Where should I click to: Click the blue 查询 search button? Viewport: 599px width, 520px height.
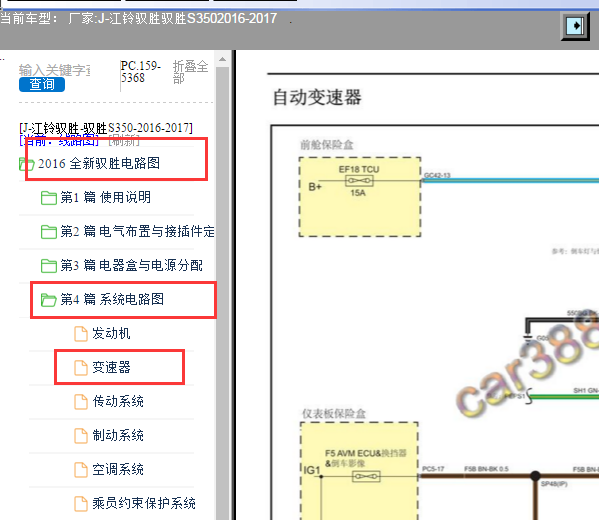click(42, 84)
